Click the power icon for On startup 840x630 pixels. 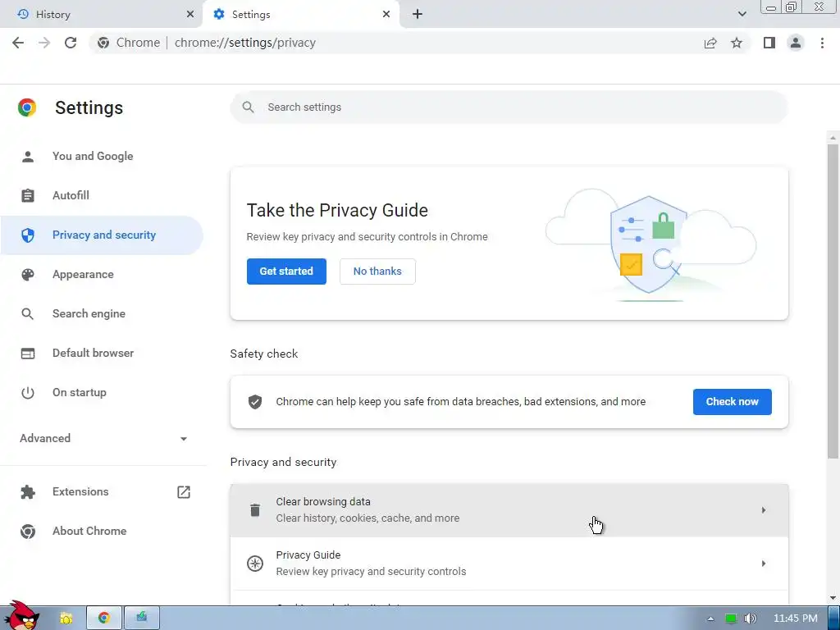tap(28, 393)
